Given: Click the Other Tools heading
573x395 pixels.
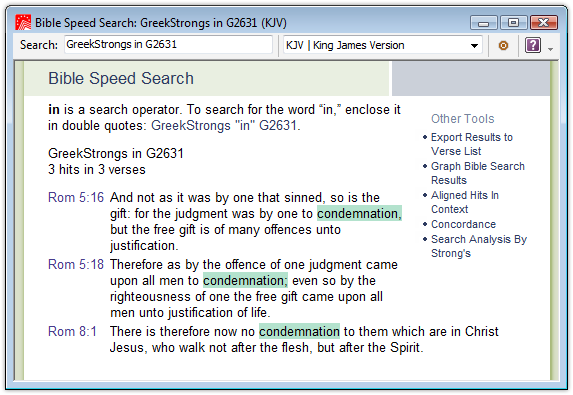Looking at the screenshot, I should [462, 119].
